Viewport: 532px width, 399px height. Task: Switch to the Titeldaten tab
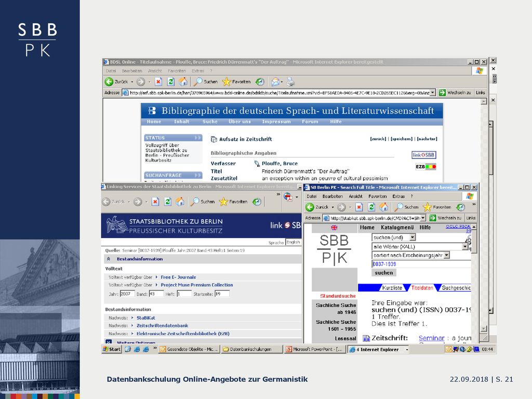[422, 288]
